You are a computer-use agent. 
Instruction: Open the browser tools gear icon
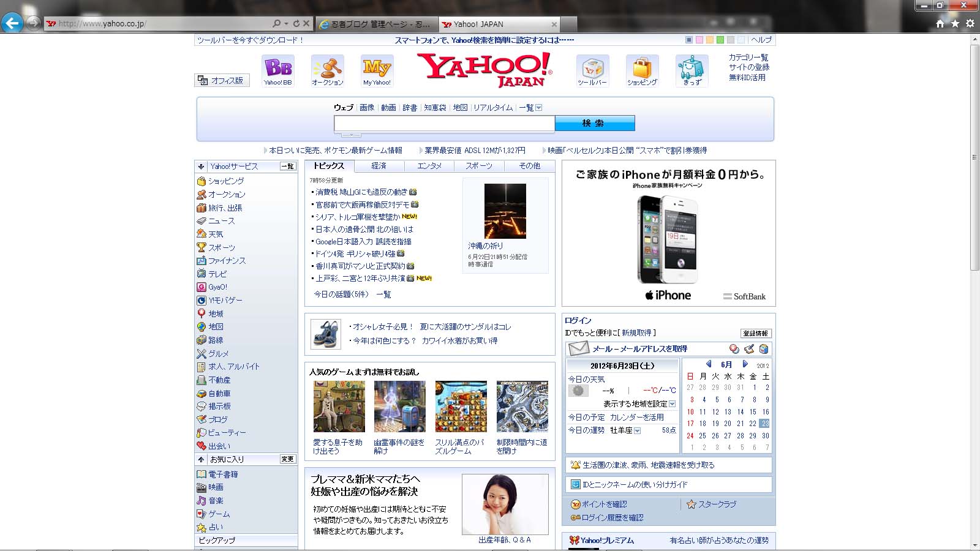pyautogui.click(x=970, y=23)
